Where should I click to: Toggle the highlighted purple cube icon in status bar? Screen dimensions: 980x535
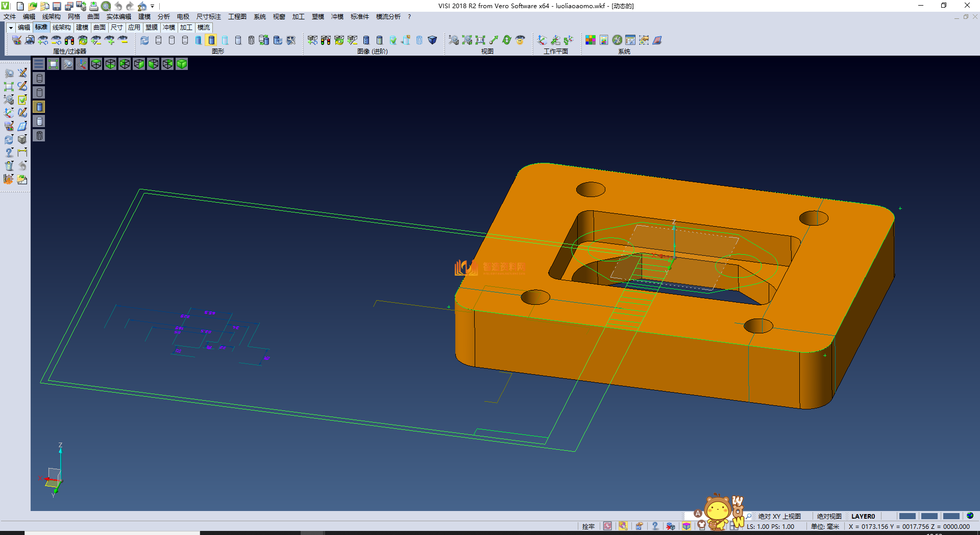[x=687, y=526]
